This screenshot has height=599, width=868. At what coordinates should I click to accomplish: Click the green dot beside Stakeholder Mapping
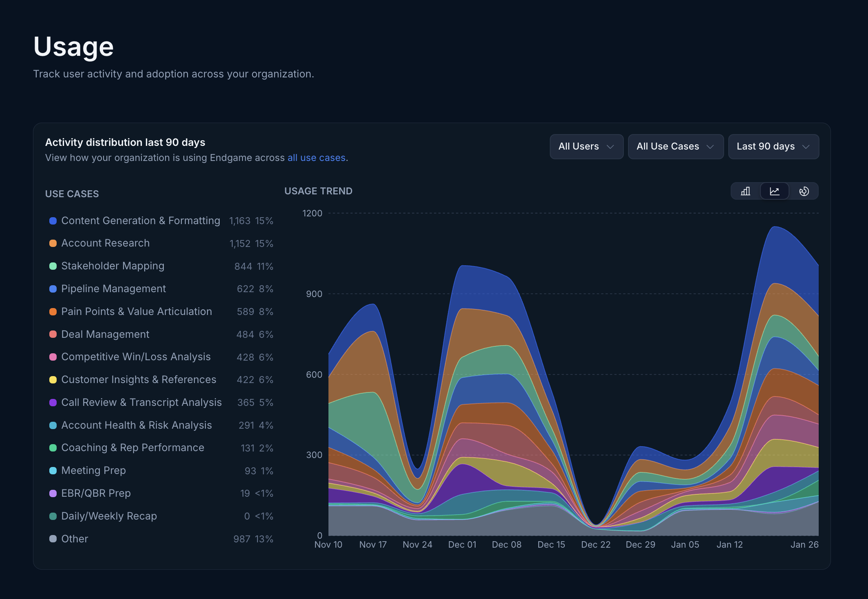point(53,266)
